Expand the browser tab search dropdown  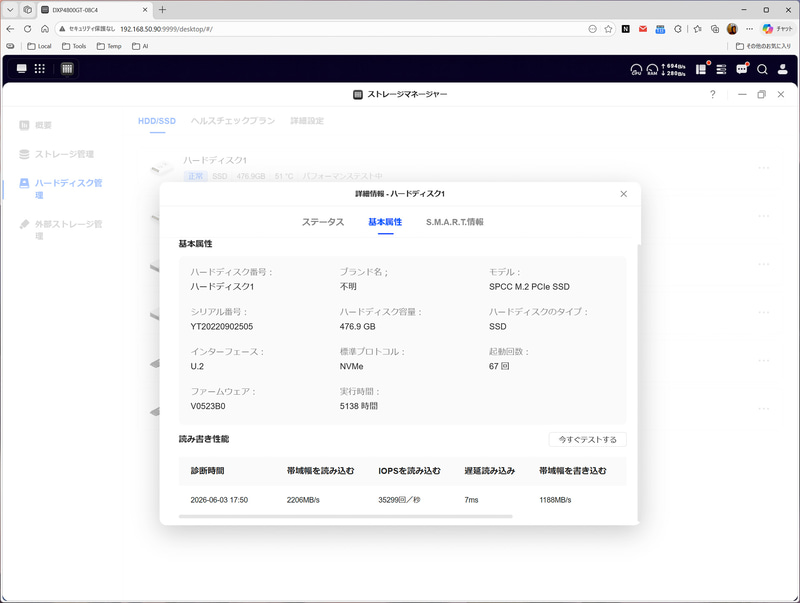tap(10, 10)
